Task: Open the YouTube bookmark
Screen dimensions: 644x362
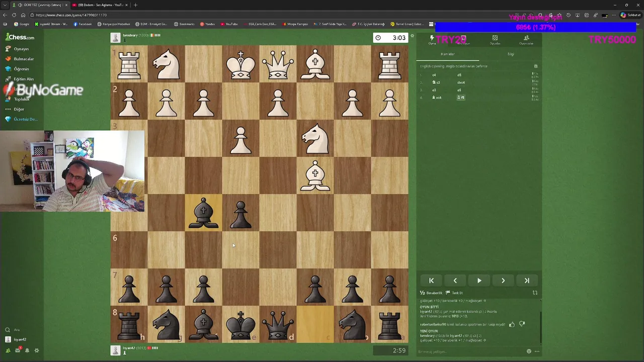Action: [229, 24]
